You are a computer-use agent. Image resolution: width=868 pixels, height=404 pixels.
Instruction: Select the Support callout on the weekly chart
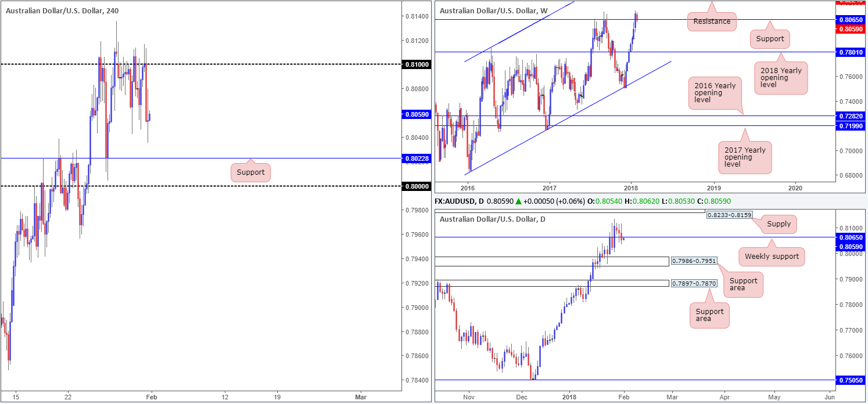[770, 39]
